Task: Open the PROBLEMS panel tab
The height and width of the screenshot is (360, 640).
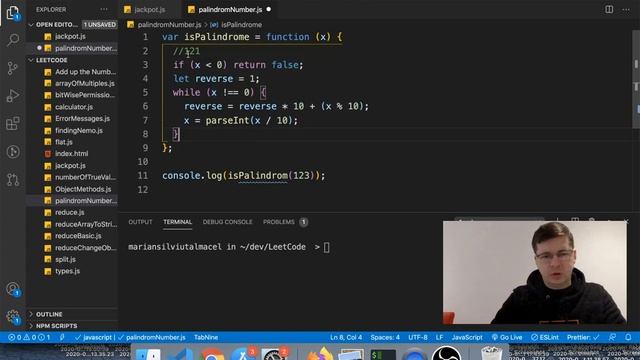Action: click(x=285, y=222)
